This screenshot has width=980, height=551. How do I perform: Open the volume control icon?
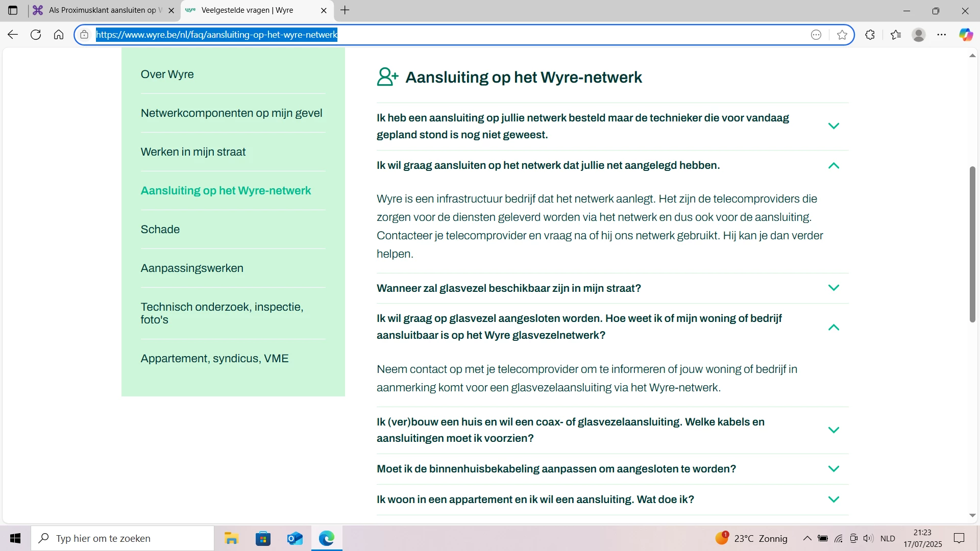pyautogui.click(x=868, y=538)
